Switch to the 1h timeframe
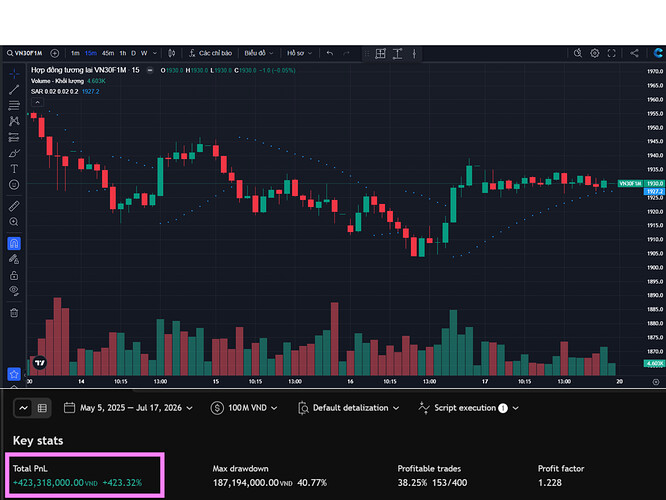Viewport: 666px width, 500px height. tap(123, 53)
